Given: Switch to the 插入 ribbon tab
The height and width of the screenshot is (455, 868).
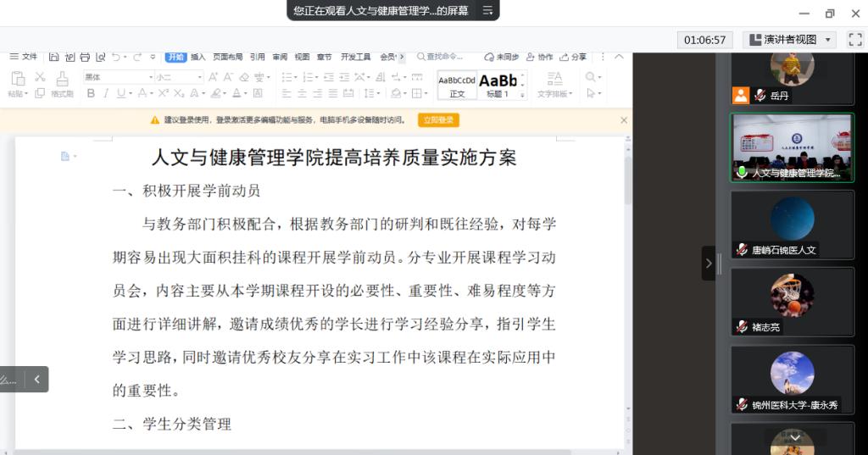Looking at the screenshot, I should point(198,57).
